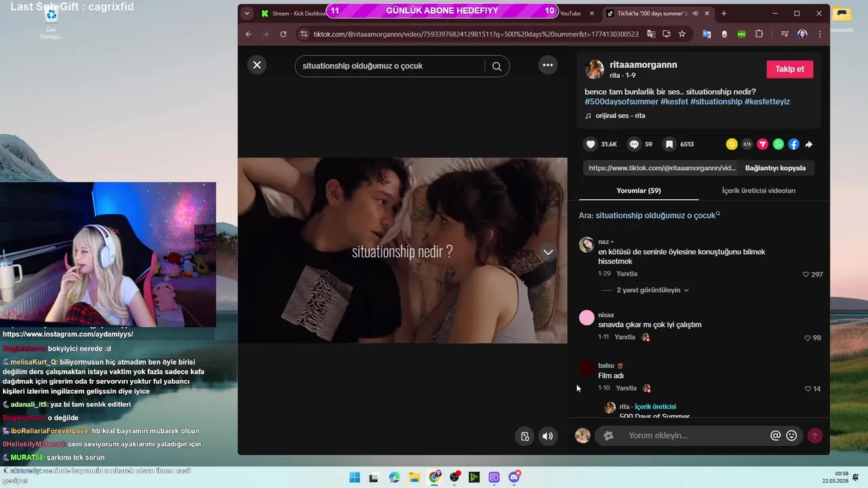Share the video to WhatsApp
Image resolution: width=868 pixels, height=488 pixels.
pos(778,144)
